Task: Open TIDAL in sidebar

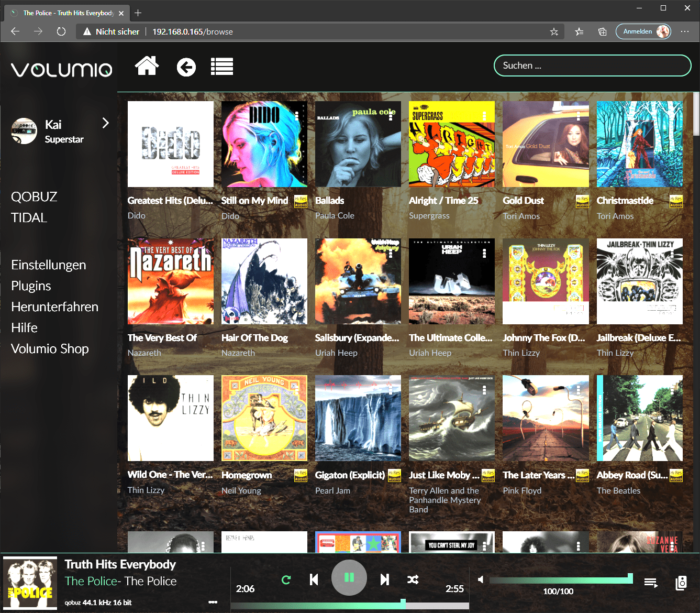Action: [29, 217]
